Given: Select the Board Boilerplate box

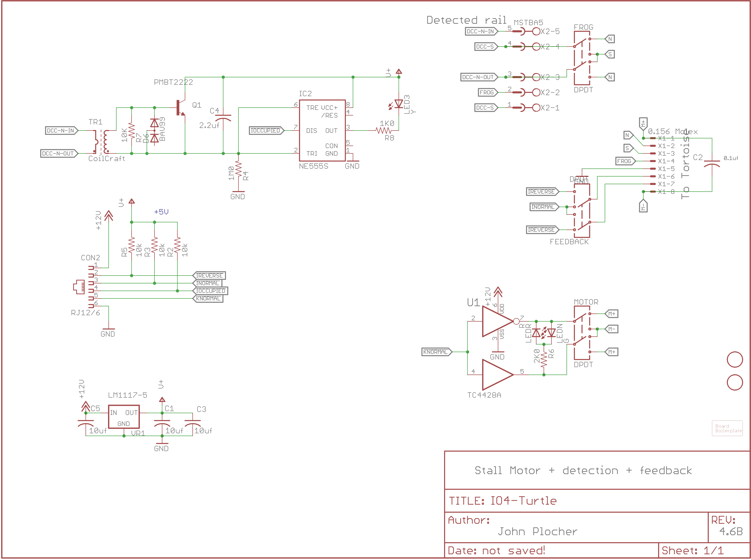Looking at the screenshot, I should [727, 428].
